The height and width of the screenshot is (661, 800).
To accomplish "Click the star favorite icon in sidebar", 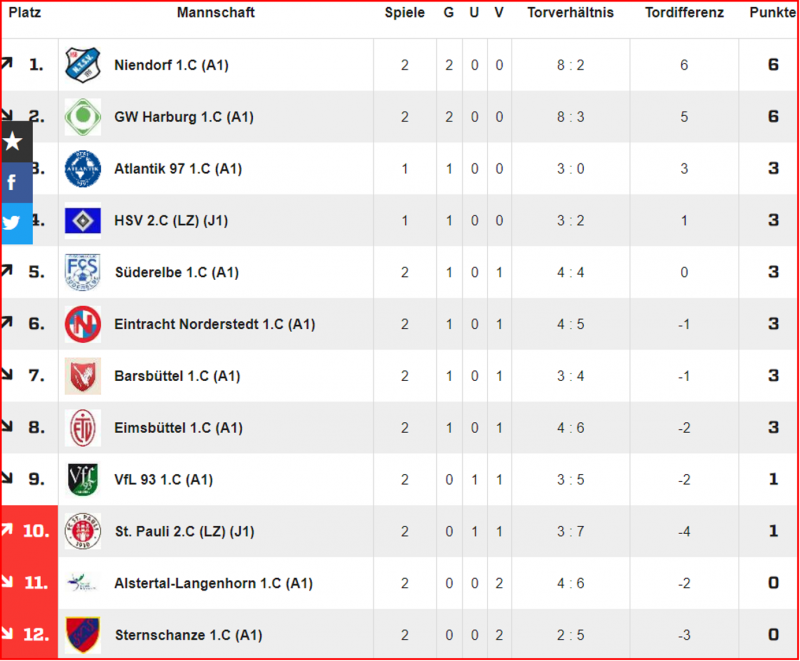I will (16, 142).
